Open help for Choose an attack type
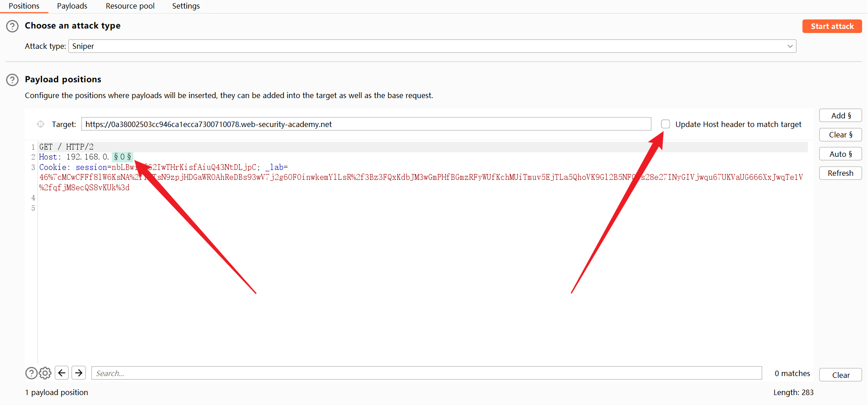868x405 pixels. pyautogui.click(x=12, y=26)
